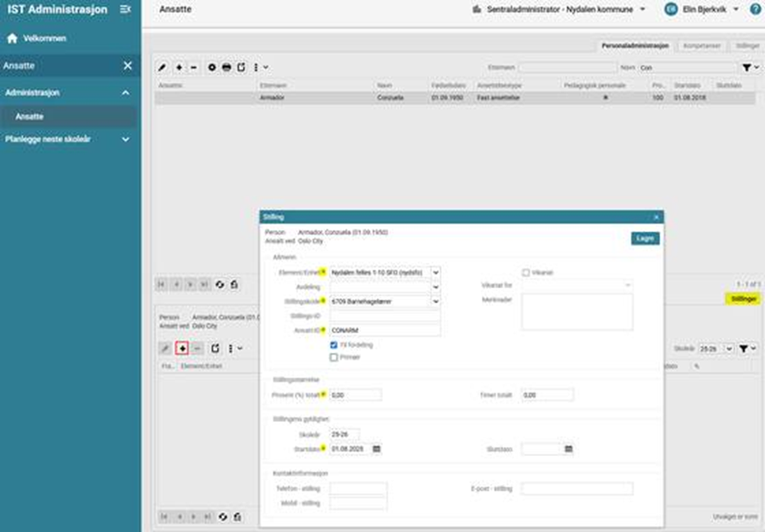Open the Sluttdato calendar picker
Screen dimensions: 765x532
point(568,449)
